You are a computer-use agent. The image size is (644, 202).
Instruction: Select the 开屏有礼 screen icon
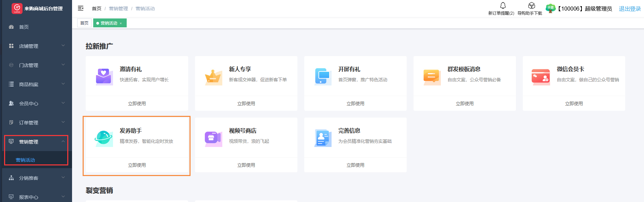click(323, 77)
